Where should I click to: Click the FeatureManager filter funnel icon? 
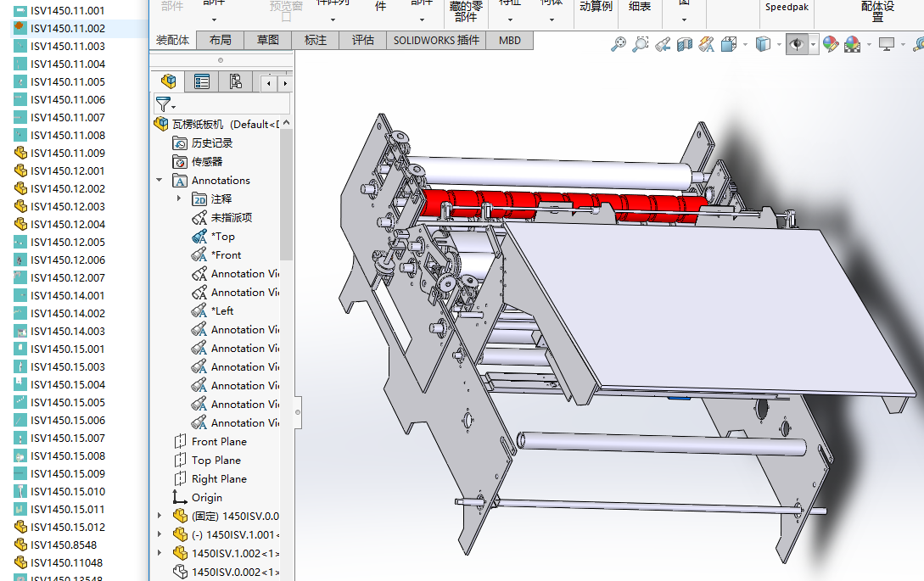pos(162,103)
